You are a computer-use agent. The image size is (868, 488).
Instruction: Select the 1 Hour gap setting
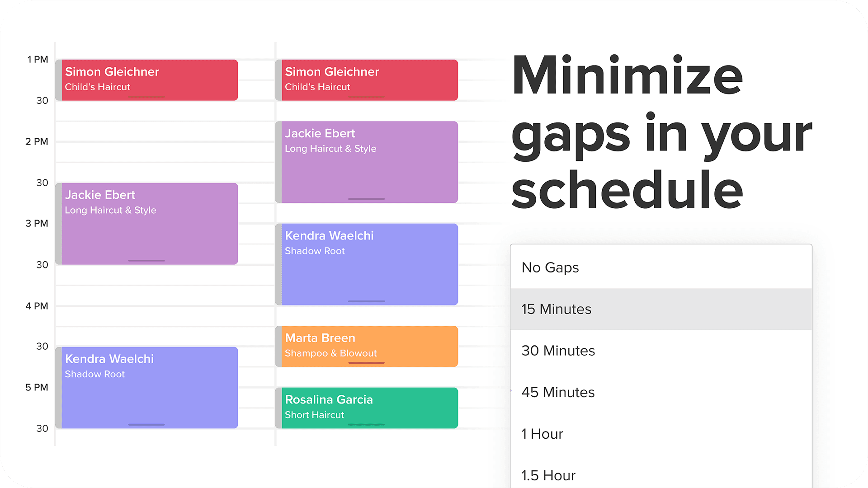click(542, 433)
